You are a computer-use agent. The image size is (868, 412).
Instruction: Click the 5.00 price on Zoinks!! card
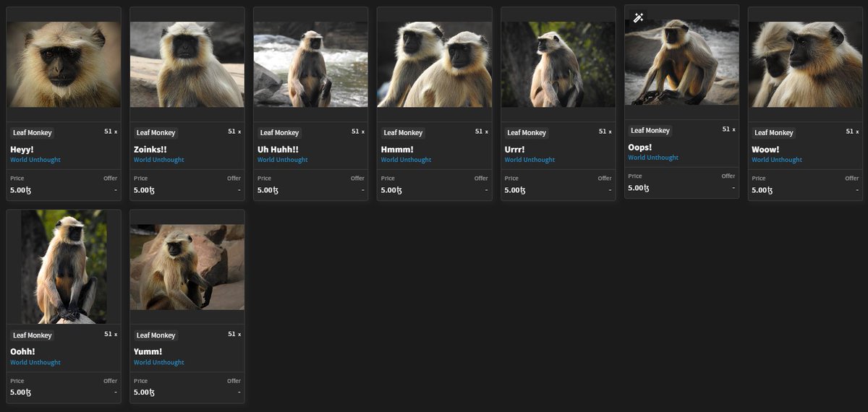144,190
